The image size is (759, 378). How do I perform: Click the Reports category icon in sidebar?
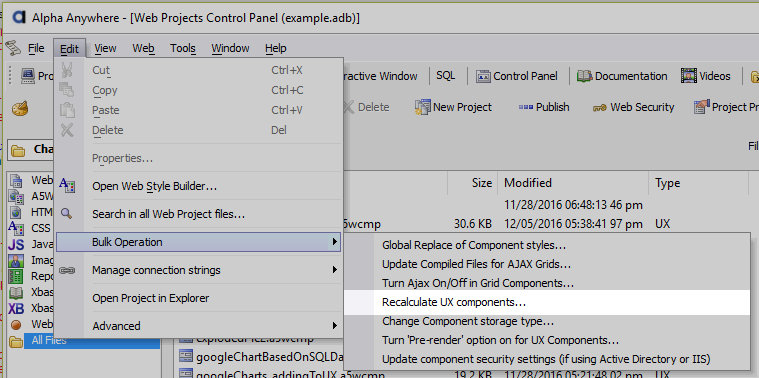click(16, 276)
